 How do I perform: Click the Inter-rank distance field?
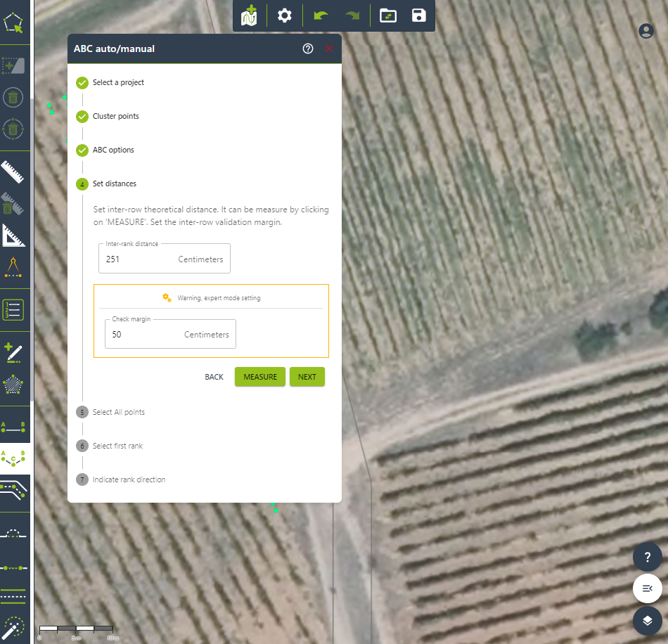tap(139, 259)
